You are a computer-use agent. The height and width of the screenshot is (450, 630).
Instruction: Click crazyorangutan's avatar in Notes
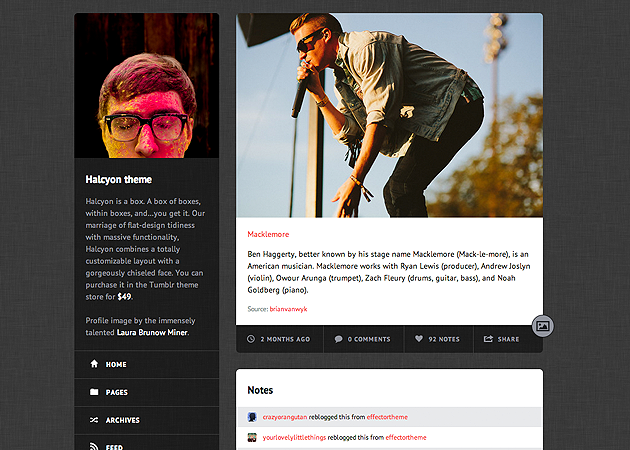pyautogui.click(x=253, y=417)
